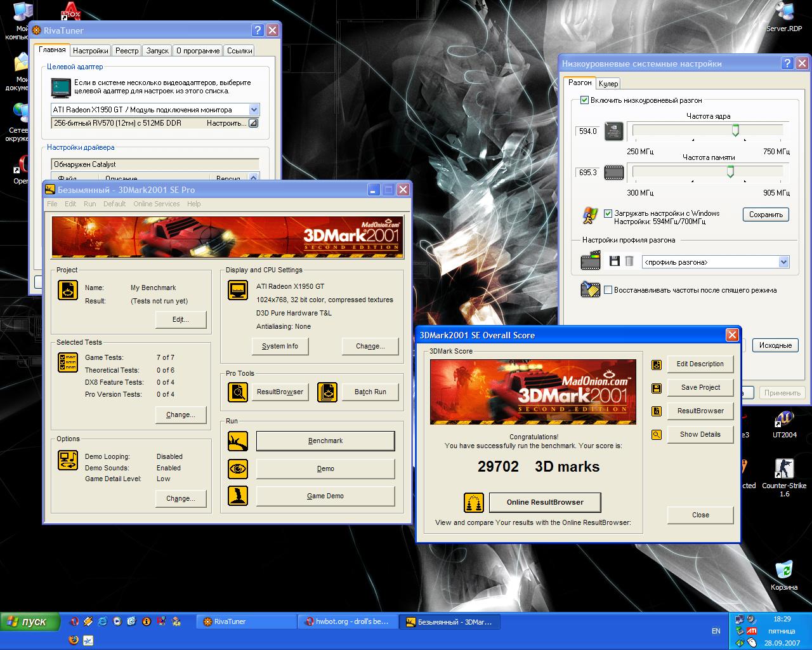
Task: Click the Batch Run icon in Pro Tools
Action: pos(327,392)
